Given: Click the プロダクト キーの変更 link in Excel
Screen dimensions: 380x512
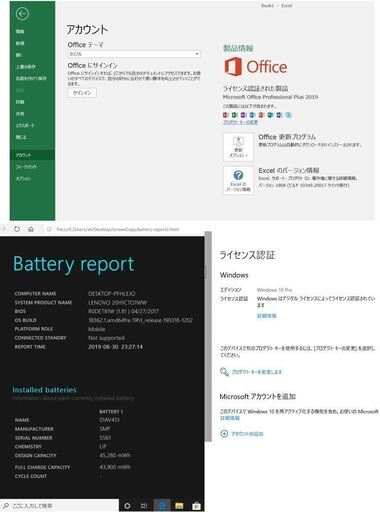Looking at the screenshot, I should click(x=240, y=122).
